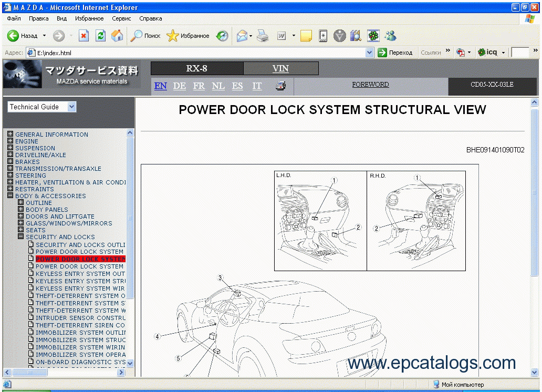The width and height of the screenshot is (542, 392).
Task: Click up arrow of the tree panel scrollbar
Action: tap(130, 132)
